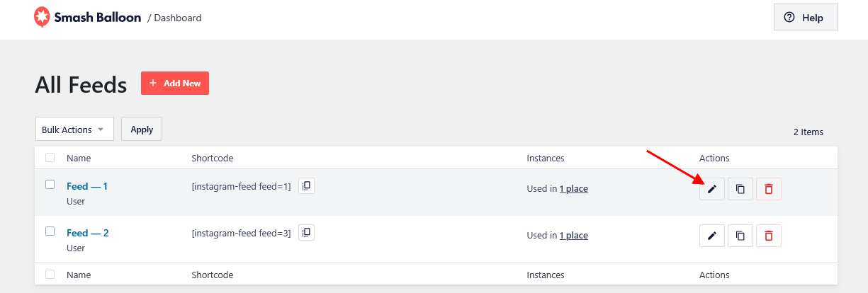Tick the checkbox for Feed — 1
This screenshot has height=293, width=868.
point(50,184)
